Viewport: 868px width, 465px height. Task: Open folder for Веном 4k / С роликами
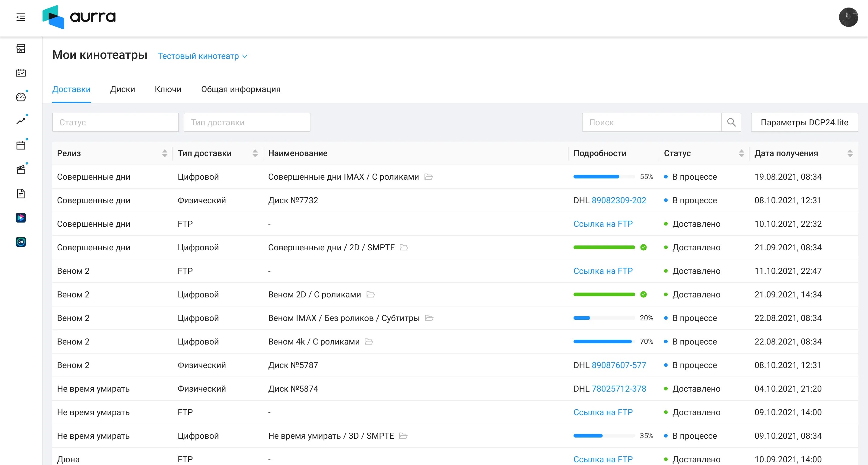(x=369, y=342)
